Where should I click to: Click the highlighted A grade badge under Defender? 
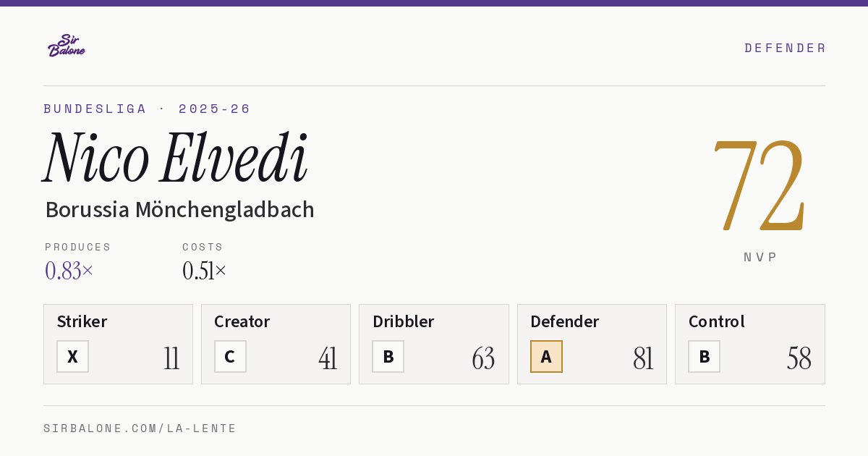(x=546, y=357)
